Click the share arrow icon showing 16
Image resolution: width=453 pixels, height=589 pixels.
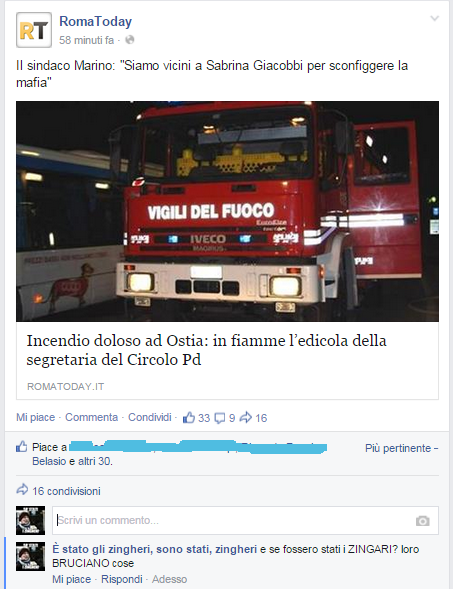246,417
